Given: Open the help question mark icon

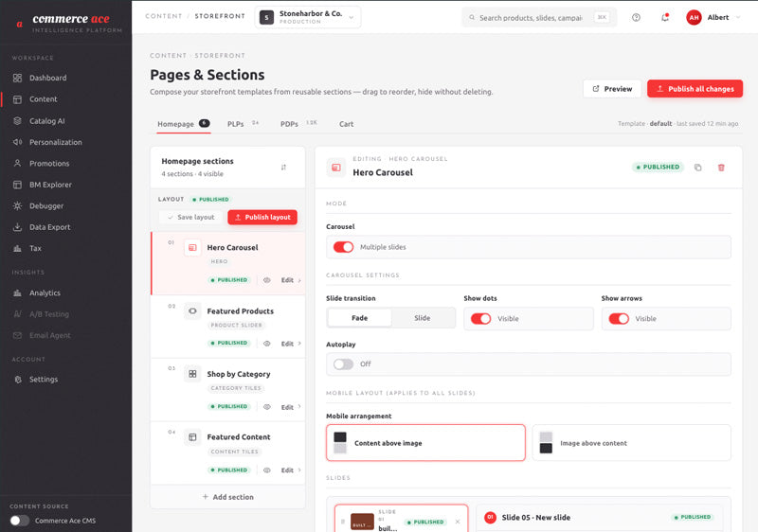Looking at the screenshot, I should click(x=636, y=17).
